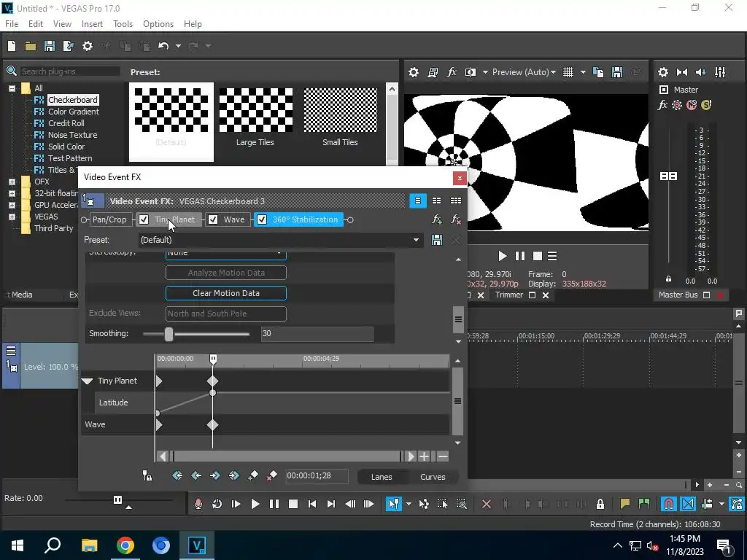Remove the selected plug-in from the chain
747x560 pixels.
click(456, 219)
